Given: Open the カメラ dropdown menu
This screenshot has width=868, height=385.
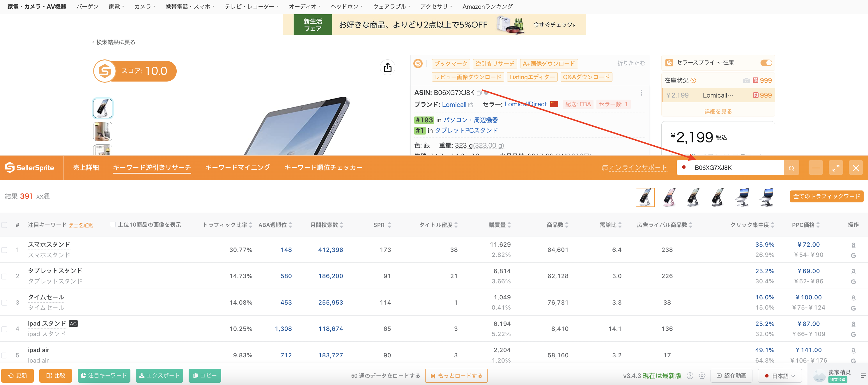Looking at the screenshot, I should [145, 6].
